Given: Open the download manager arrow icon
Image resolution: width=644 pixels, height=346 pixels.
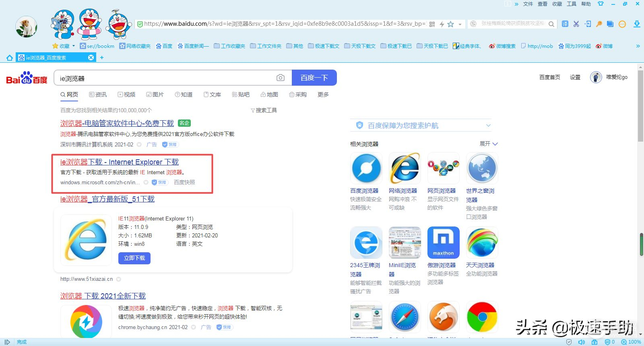Looking at the screenshot, I should coord(637,24).
